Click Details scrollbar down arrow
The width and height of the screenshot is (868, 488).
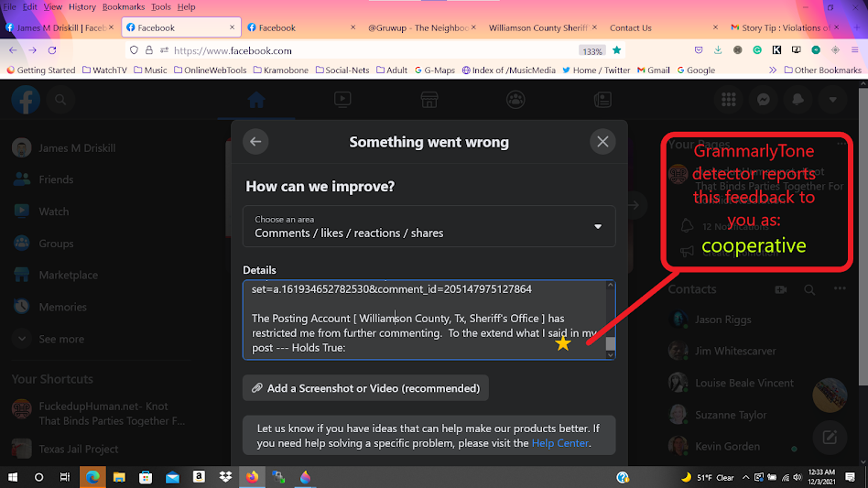[x=610, y=354]
